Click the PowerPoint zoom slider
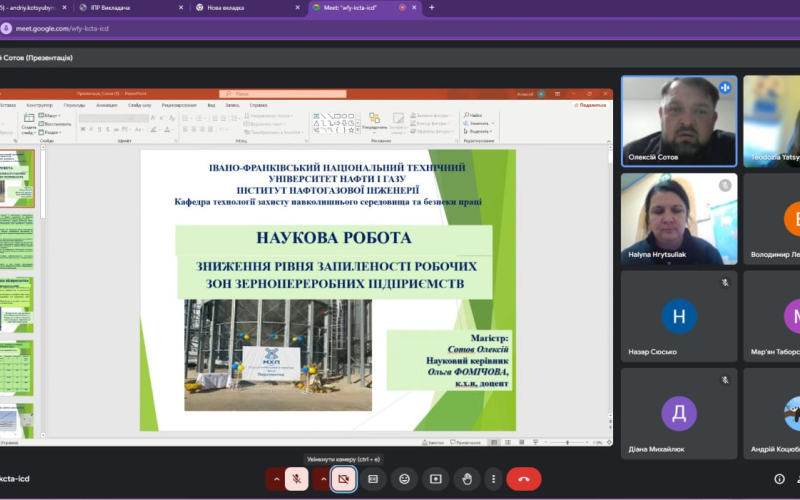This screenshot has height=500, width=800. coord(567,442)
